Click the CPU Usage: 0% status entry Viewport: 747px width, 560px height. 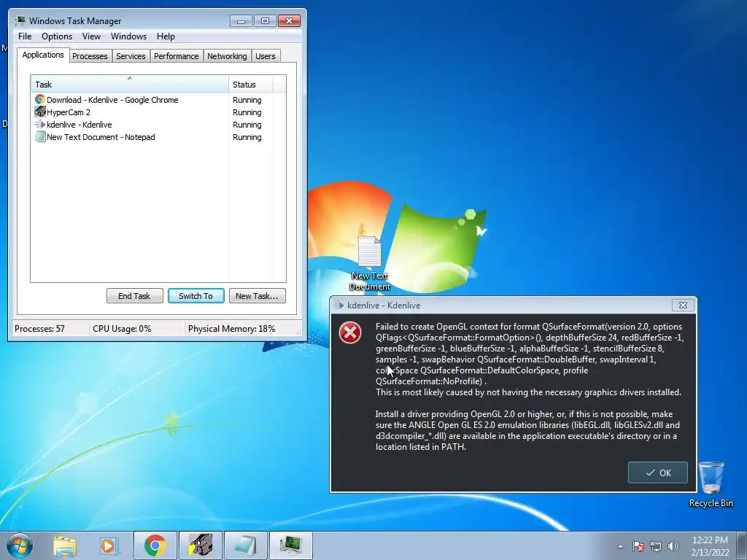(x=122, y=329)
